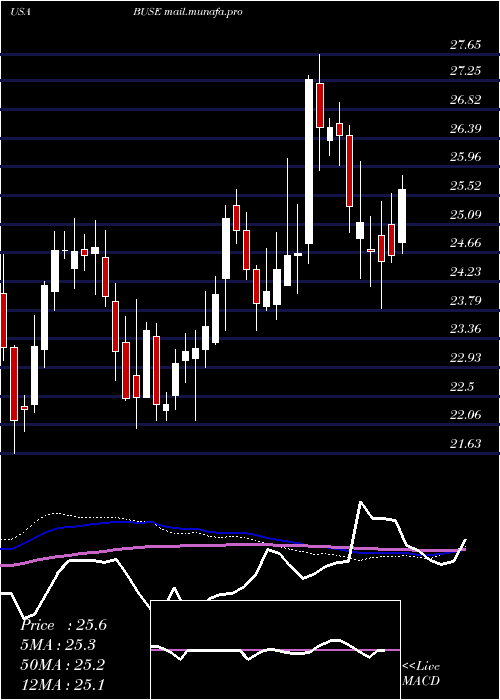Screen dimensions: 500x700
Task: Click the tallest white candlestick body
Action: coord(309,162)
